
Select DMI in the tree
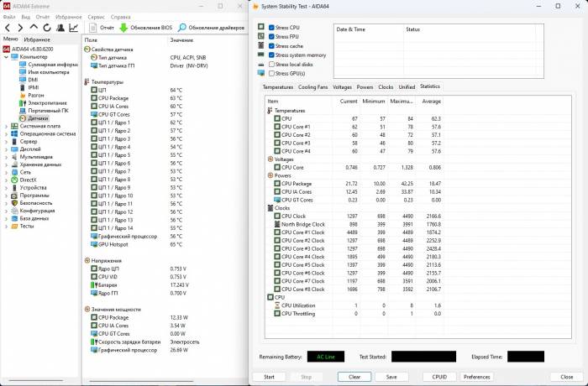point(33,80)
